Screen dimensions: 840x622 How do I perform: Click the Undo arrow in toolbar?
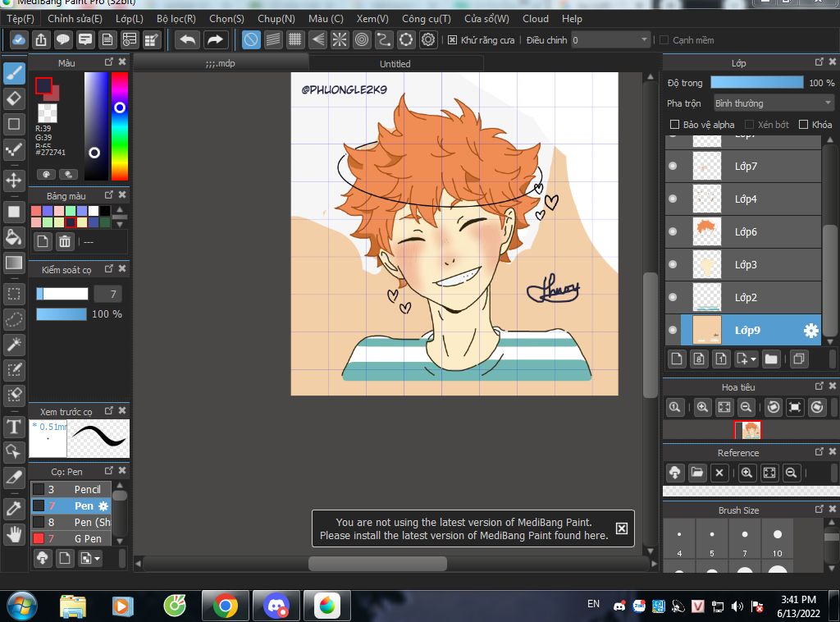188,39
